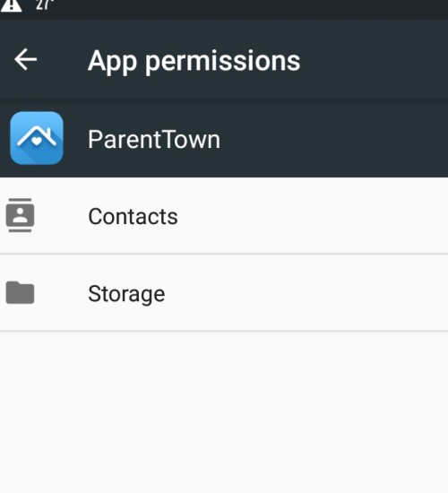This screenshot has width=448, height=493.
Task: Click the App permissions title
Action: click(x=194, y=61)
